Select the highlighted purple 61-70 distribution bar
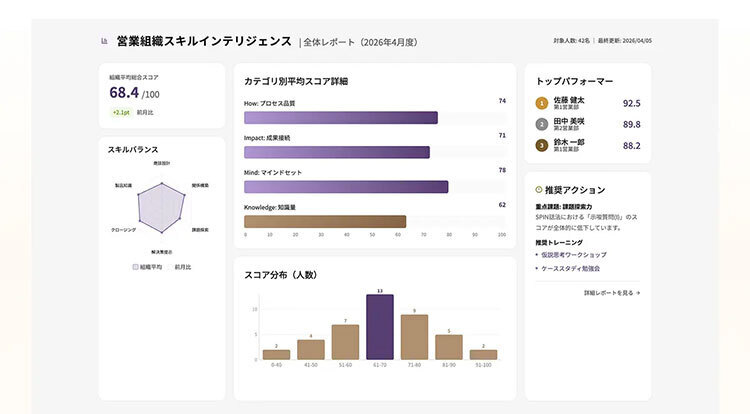 tap(380, 327)
